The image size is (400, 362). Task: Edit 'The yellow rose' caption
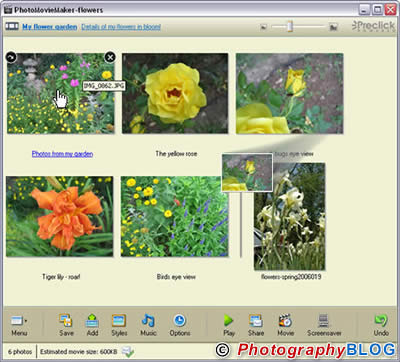coord(176,154)
